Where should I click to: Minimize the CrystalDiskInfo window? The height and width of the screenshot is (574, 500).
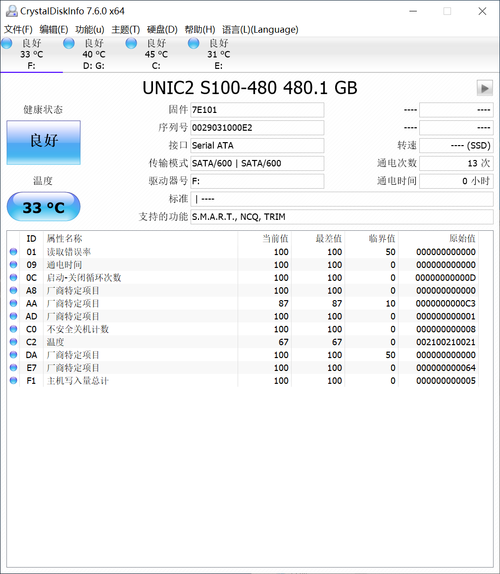413,11
